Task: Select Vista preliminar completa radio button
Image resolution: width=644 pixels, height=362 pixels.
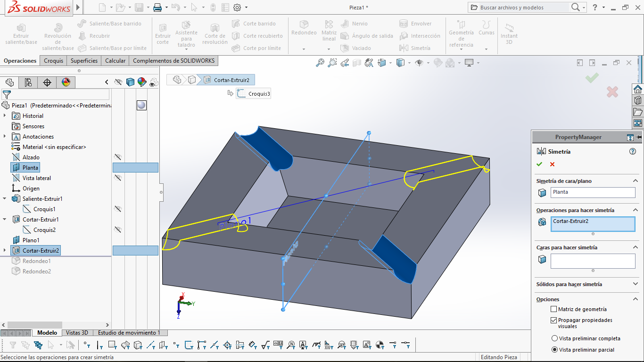Action: click(x=554, y=338)
